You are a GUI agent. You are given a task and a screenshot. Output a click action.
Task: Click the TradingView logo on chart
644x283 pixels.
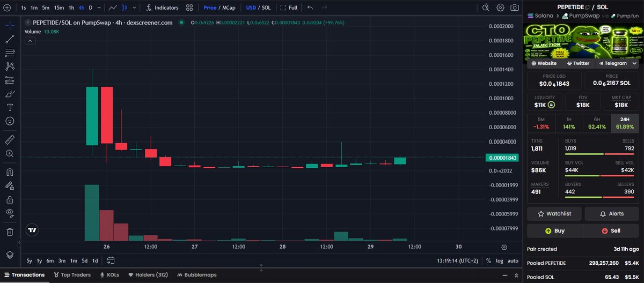[x=33, y=230]
